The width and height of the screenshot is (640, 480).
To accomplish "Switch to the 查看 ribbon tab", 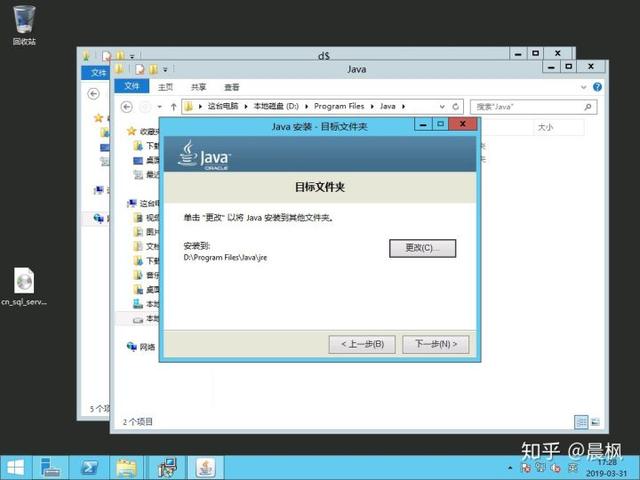I will [x=232, y=87].
